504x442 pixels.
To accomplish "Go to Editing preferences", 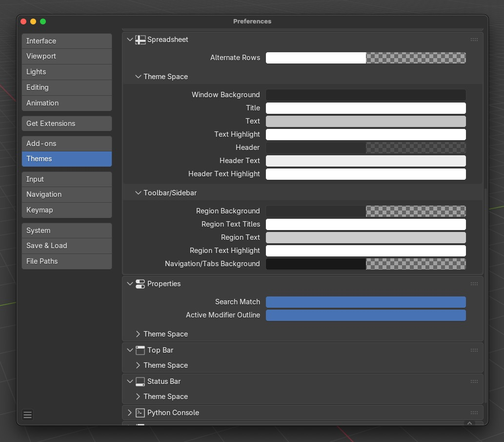I will 67,87.
